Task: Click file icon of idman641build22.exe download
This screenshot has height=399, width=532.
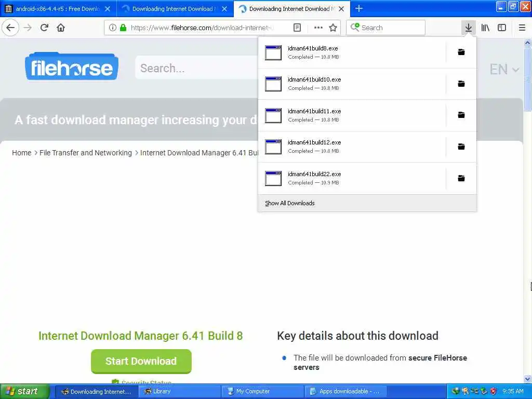Action: tap(273, 179)
